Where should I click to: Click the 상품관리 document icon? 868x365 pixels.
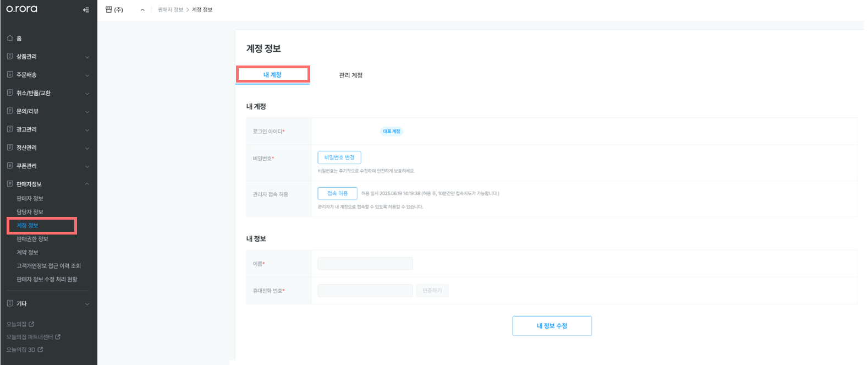(10, 56)
